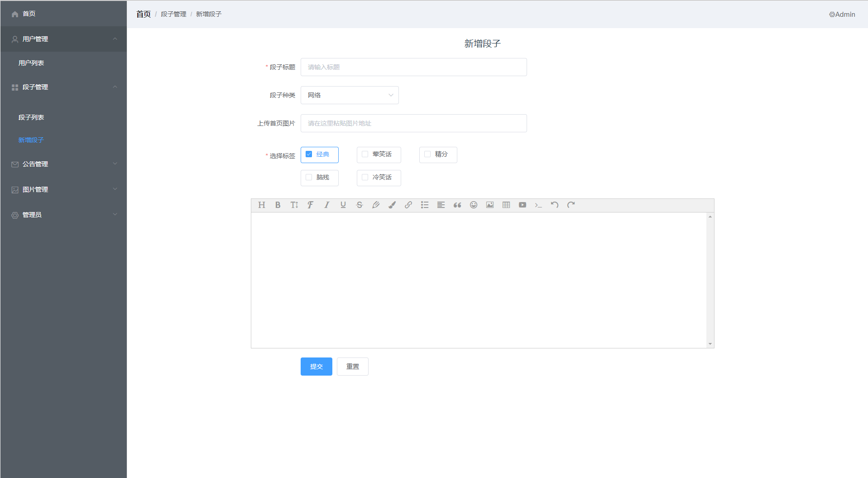The width and height of the screenshot is (868, 478).
Task: Expand the 图片管理 menu chevron
Action: 115,189
